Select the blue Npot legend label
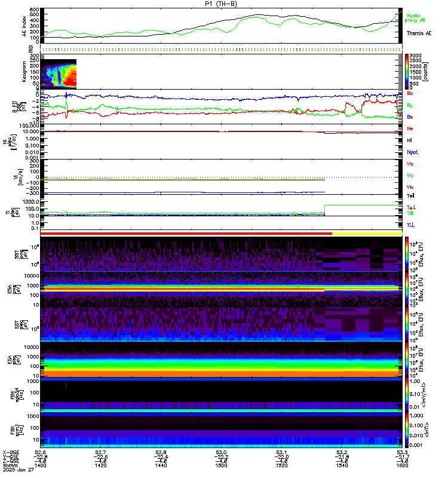This screenshot has width=448, height=478. click(x=412, y=152)
